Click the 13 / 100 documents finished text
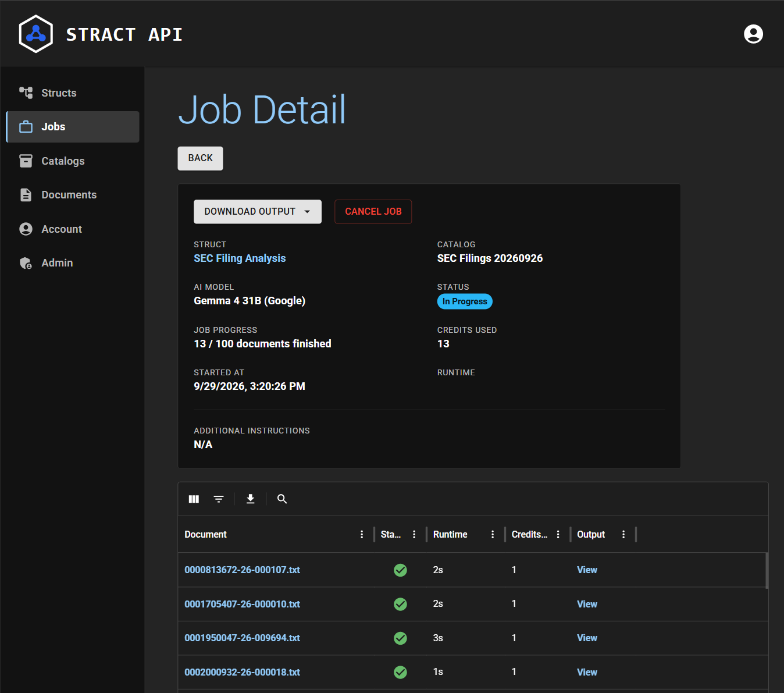The height and width of the screenshot is (693, 784). point(262,344)
